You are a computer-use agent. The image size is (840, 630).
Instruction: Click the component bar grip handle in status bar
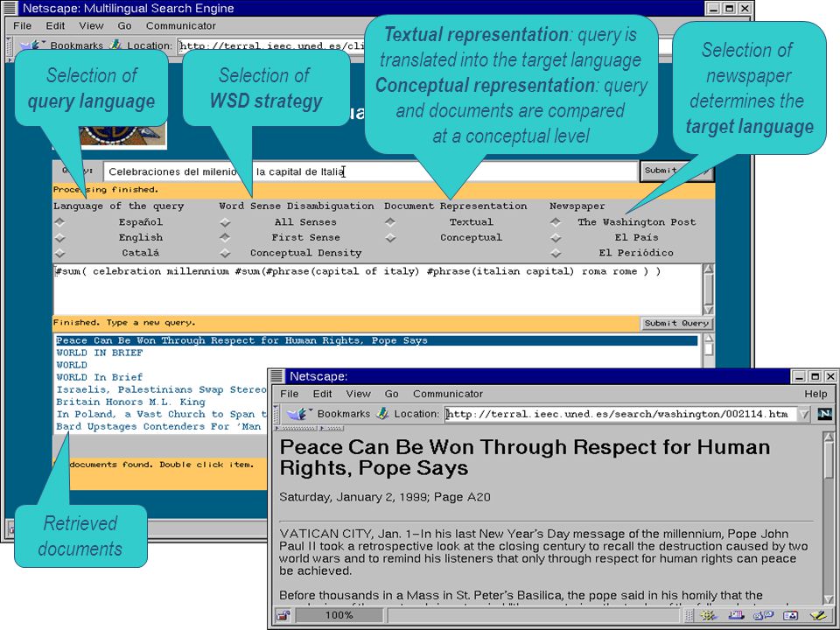(x=690, y=615)
